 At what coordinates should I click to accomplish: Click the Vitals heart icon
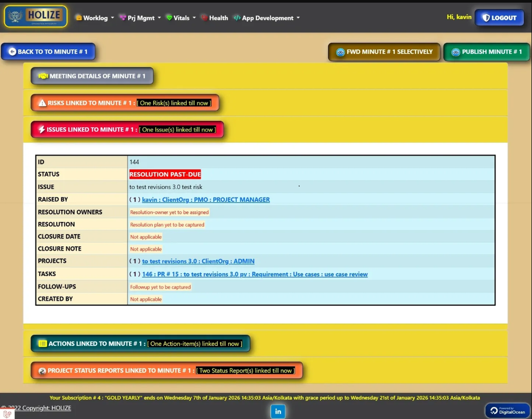[x=169, y=17]
